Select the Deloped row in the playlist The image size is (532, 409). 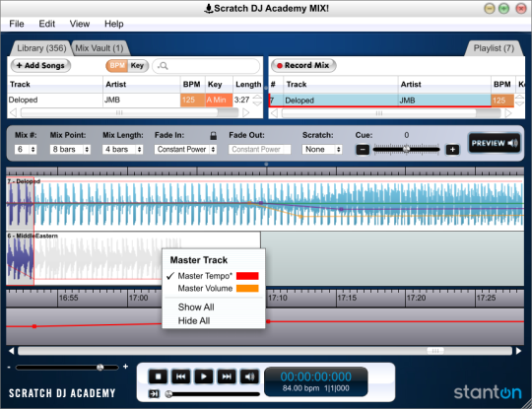(391, 101)
